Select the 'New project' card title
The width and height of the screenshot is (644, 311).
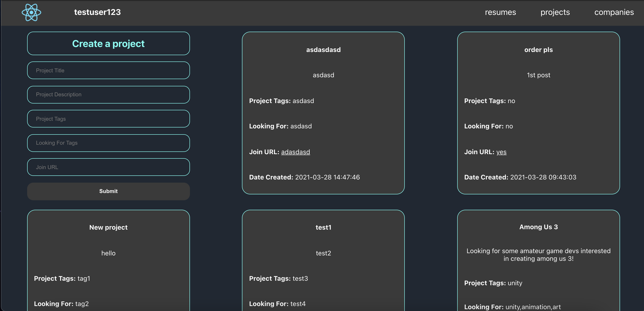point(108,227)
